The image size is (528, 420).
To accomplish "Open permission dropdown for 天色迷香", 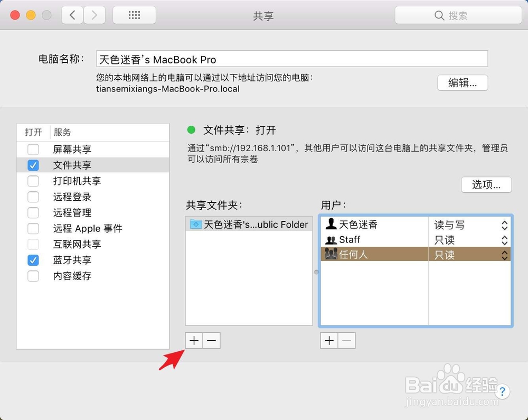I will pos(505,224).
